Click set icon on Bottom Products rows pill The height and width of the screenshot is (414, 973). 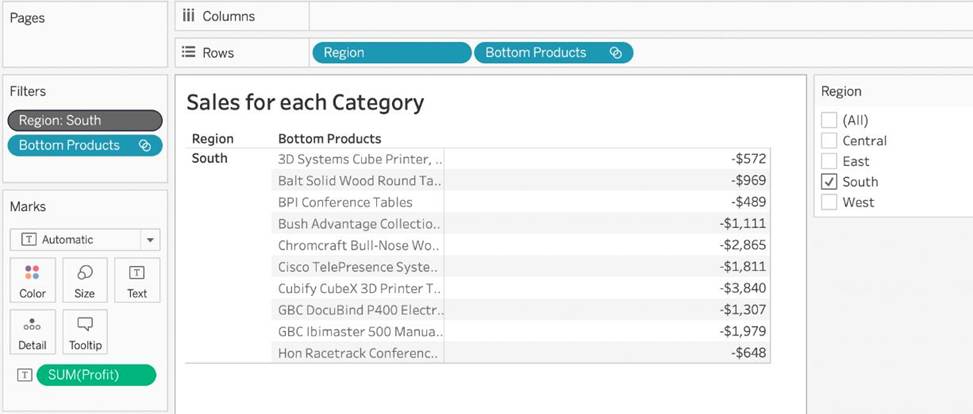(x=615, y=53)
